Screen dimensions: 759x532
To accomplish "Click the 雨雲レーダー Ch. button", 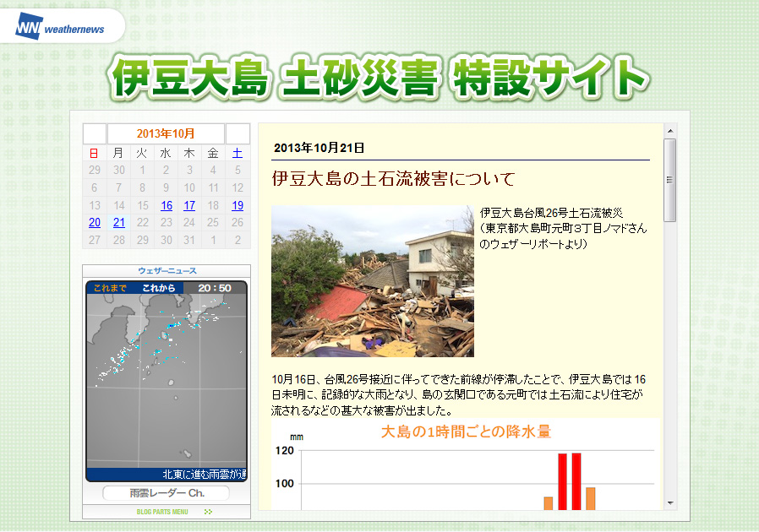I will click(167, 493).
